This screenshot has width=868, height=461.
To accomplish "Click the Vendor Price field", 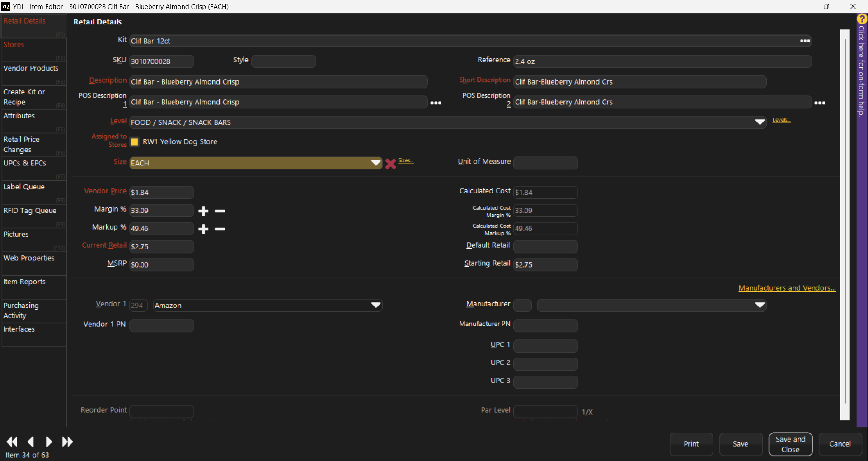I will point(162,193).
